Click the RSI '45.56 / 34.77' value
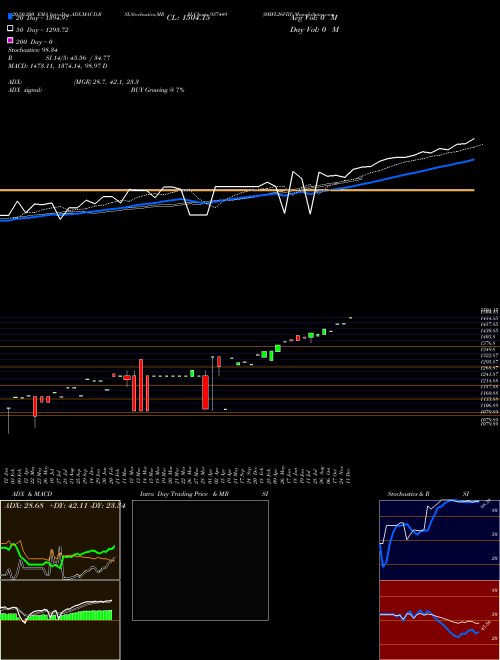 pyautogui.click(x=87, y=58)
